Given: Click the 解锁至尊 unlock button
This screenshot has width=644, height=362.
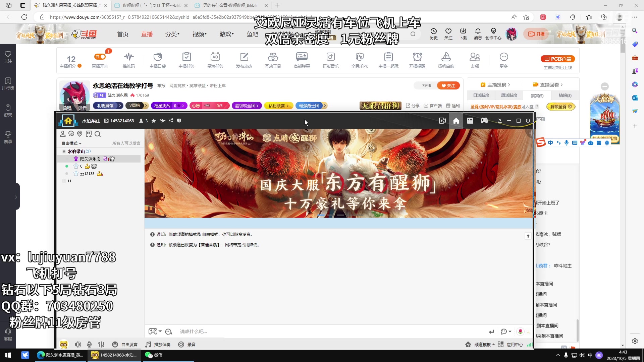Looking at the screenshot, I should [561, 107].
